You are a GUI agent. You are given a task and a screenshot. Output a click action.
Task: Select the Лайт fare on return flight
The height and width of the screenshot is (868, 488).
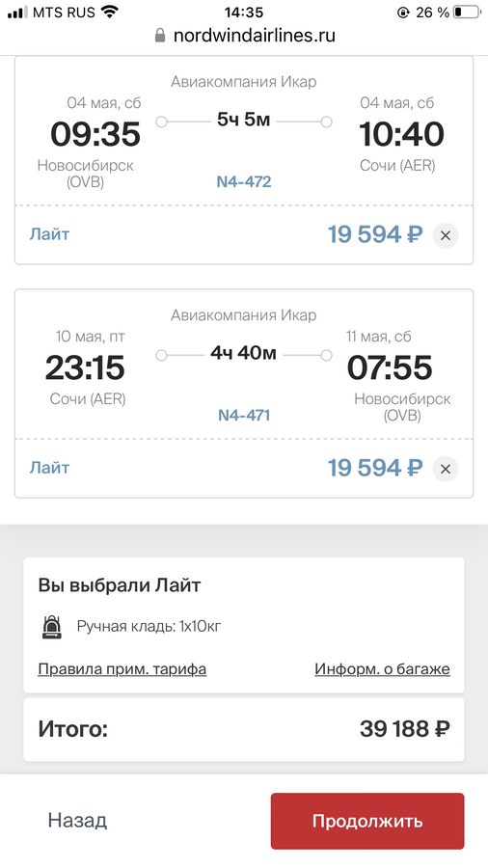50,468
